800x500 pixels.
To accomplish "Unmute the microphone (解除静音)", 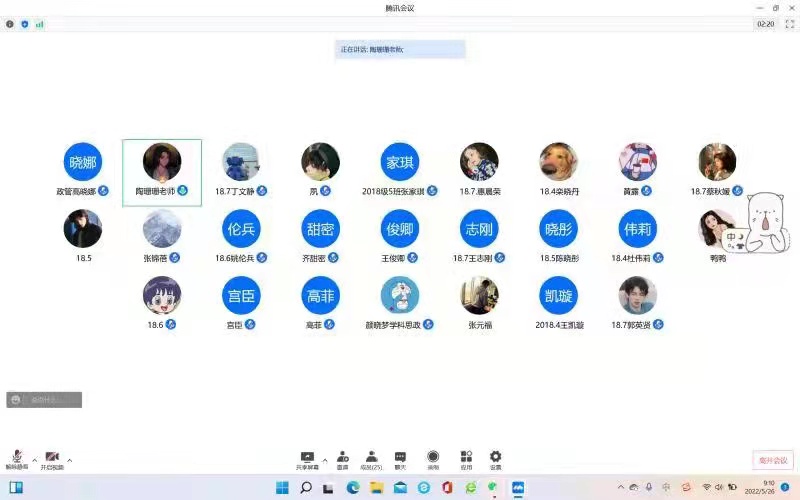I will 17,458.
